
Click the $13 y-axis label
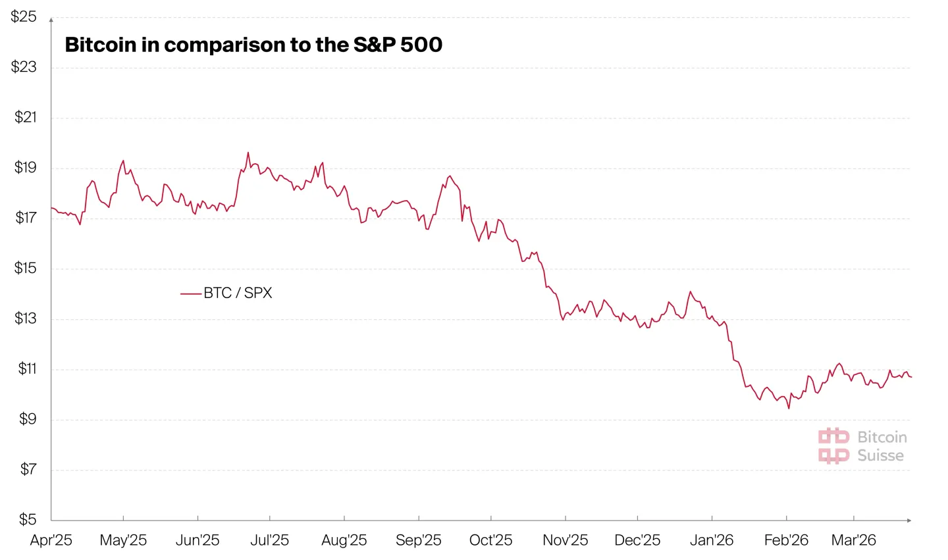(25, 318)
